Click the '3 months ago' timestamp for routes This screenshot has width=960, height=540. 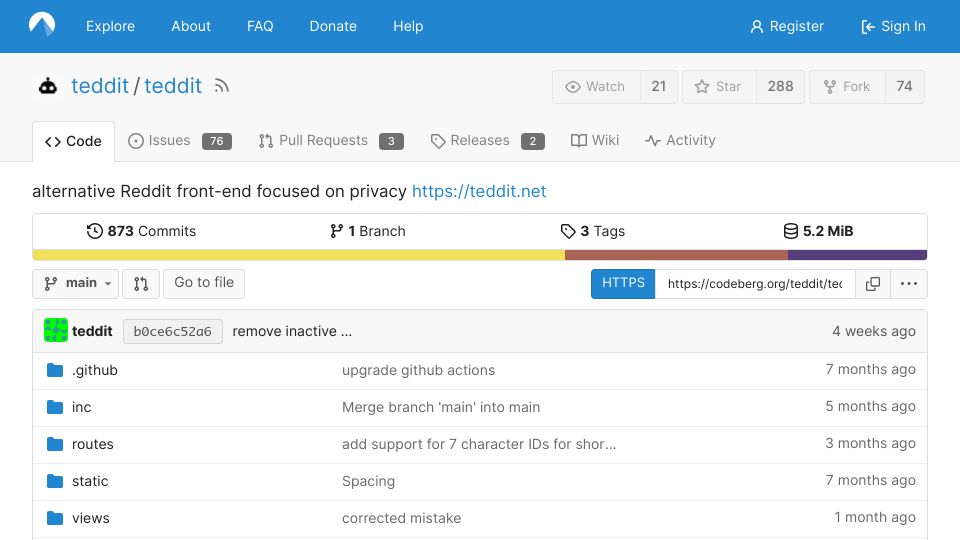(870, 443)
